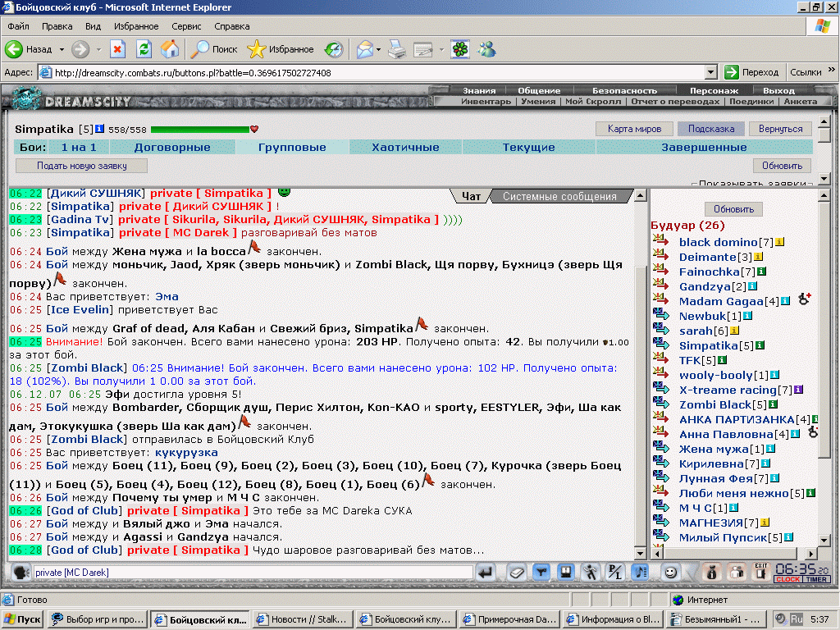
Task: Expand the Mail button dropdown arrow
Action: point(378,49)
